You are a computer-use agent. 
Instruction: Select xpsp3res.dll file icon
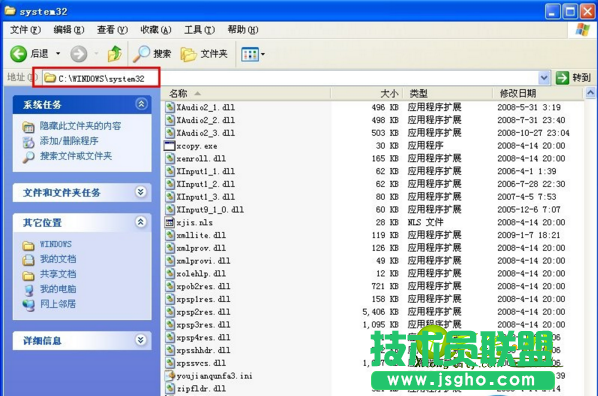coord(170,325)
